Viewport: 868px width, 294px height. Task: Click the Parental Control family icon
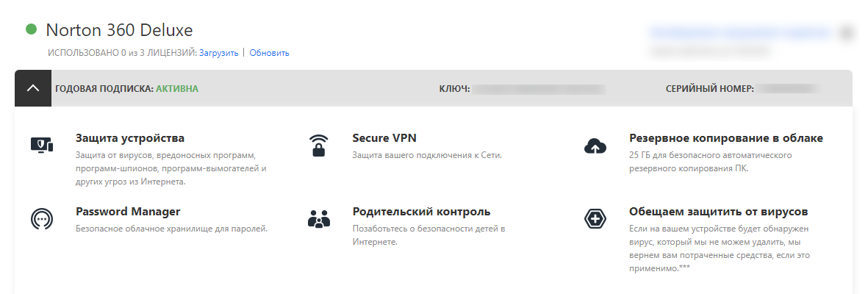pyautogui.click(x=318, y=219)
